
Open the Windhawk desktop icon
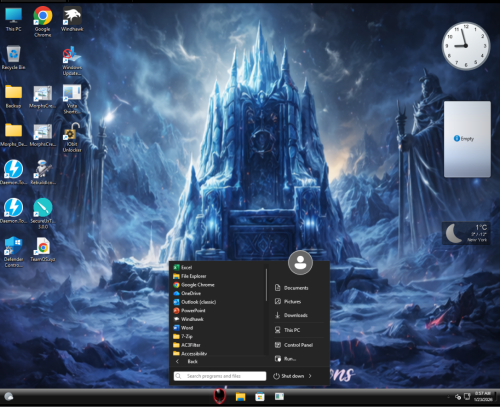pos(72,19)
